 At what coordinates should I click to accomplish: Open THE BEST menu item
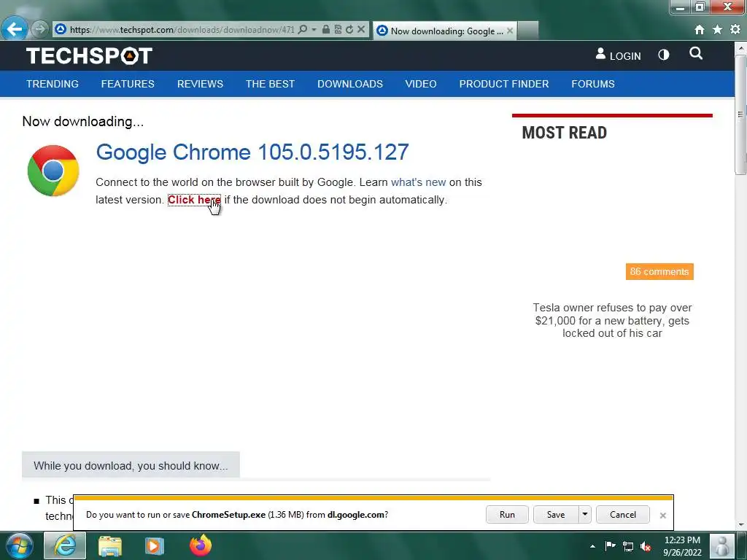click(x=270, y=84)
